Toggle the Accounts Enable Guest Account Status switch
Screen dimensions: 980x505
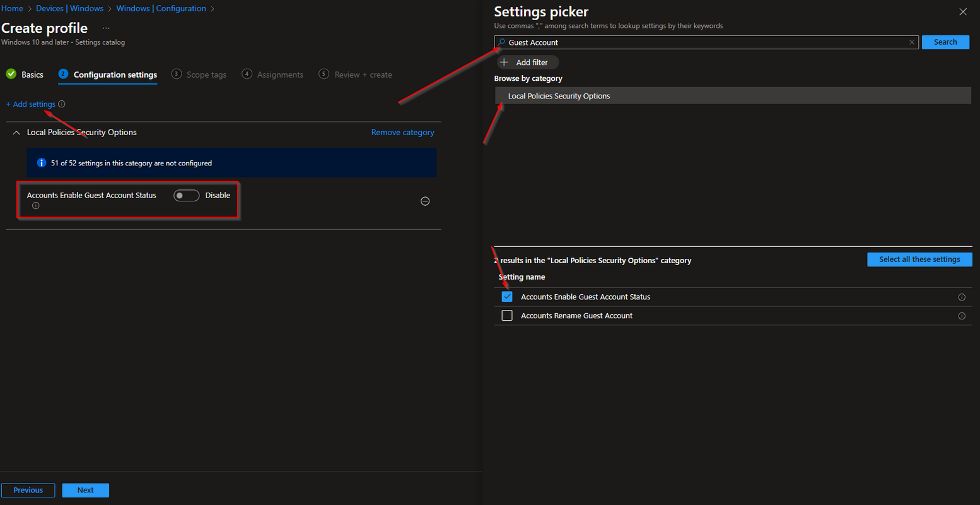[x=187, y=196]
